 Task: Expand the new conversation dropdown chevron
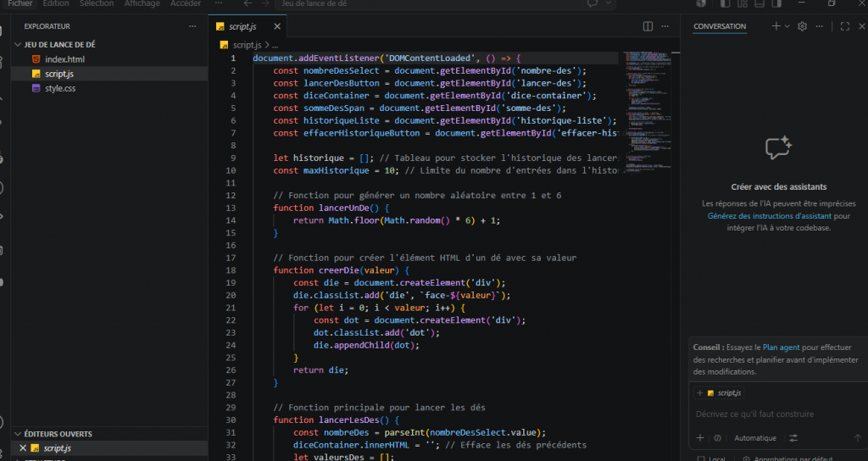tap(787, 26)
